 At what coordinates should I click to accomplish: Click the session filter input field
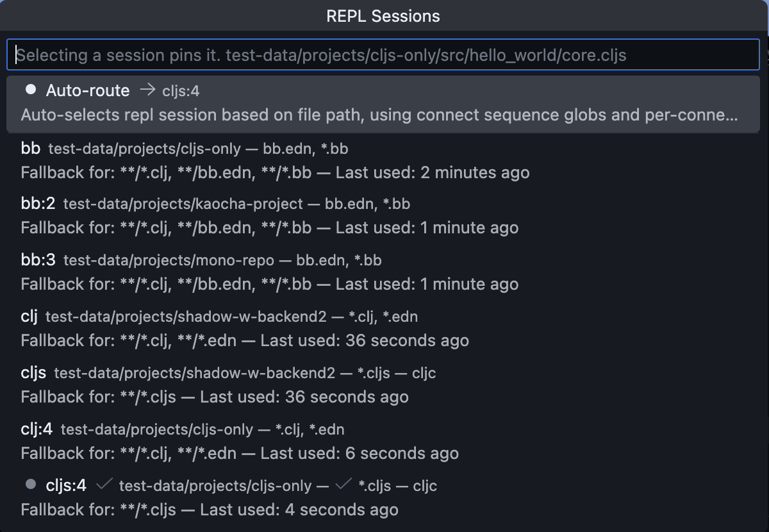tap(384, 54)
